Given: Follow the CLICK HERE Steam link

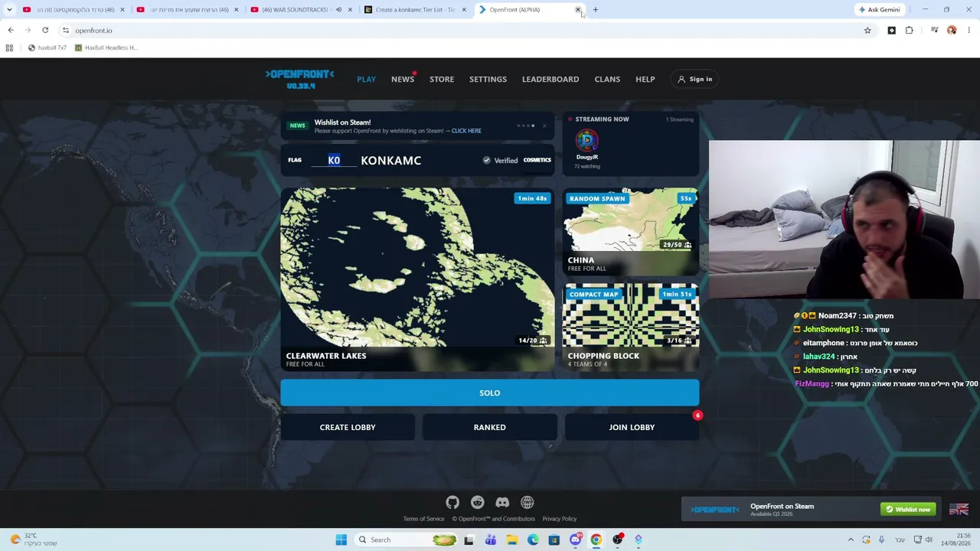Looking at the screenshot, I should tap(466, 131).
